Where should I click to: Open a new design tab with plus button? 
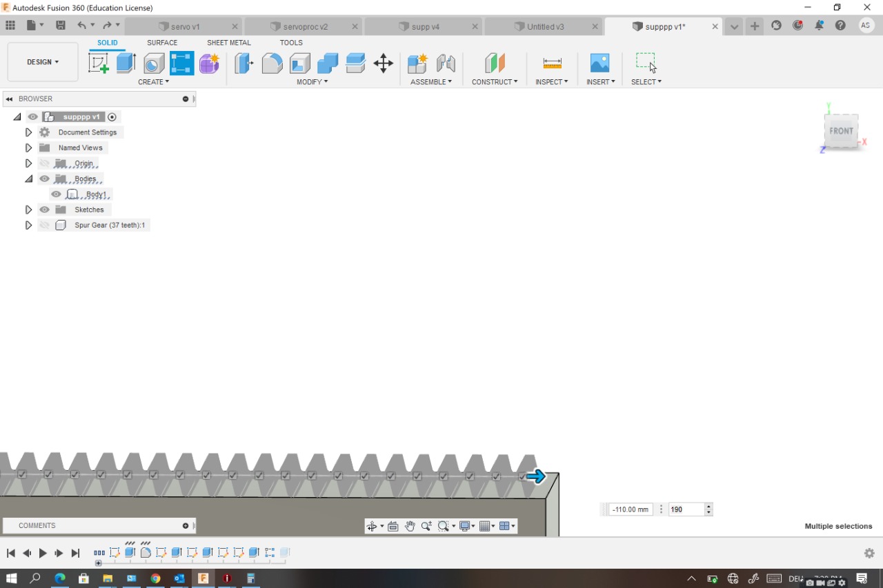pyautogui.click(x=755, y=26)
